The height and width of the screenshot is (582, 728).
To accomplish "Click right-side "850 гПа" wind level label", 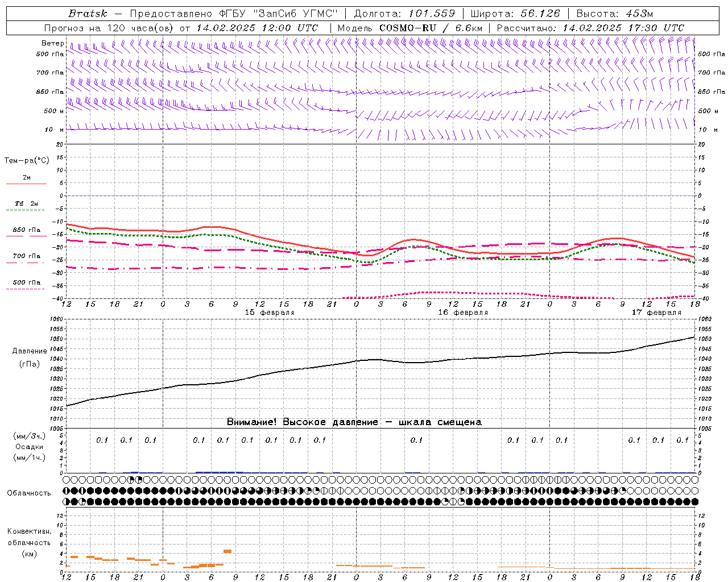I will 712,92.
